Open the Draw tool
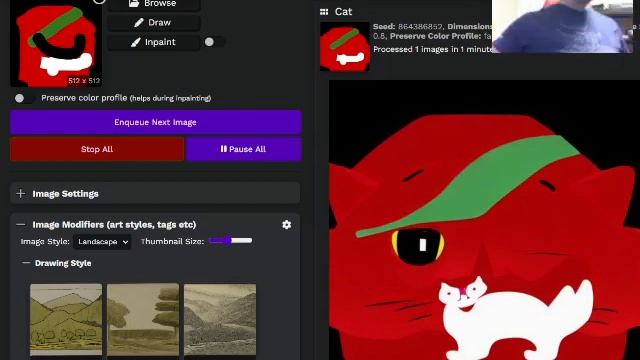The width and height of the screenshot is (640, 360). pyautogui.click(x=154, y=23)
